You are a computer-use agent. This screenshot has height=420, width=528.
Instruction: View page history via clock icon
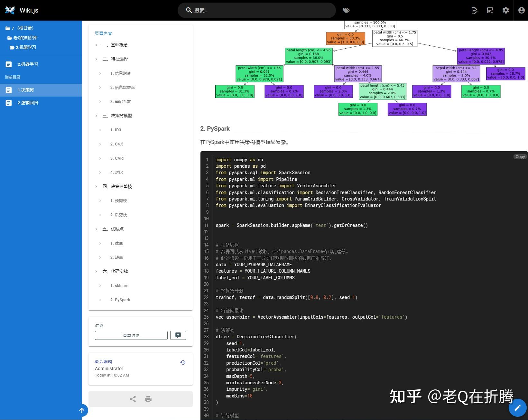[x=183, y=362]
